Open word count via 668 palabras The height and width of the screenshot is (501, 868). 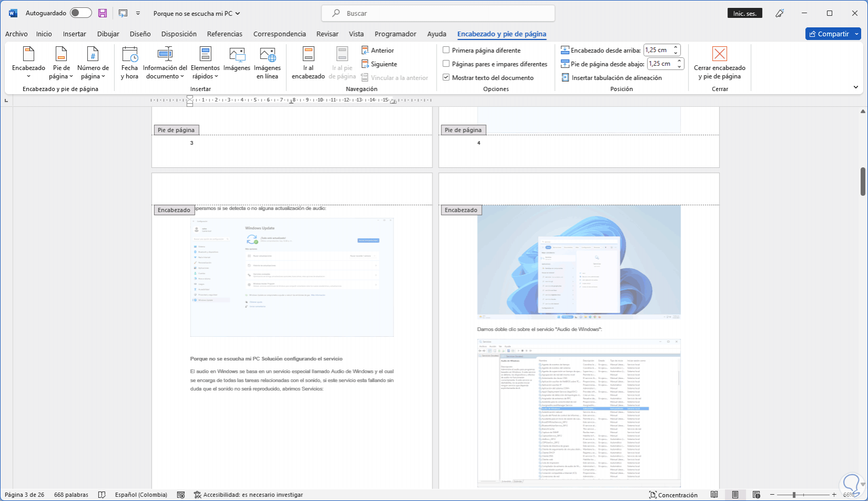pos(71,495)
